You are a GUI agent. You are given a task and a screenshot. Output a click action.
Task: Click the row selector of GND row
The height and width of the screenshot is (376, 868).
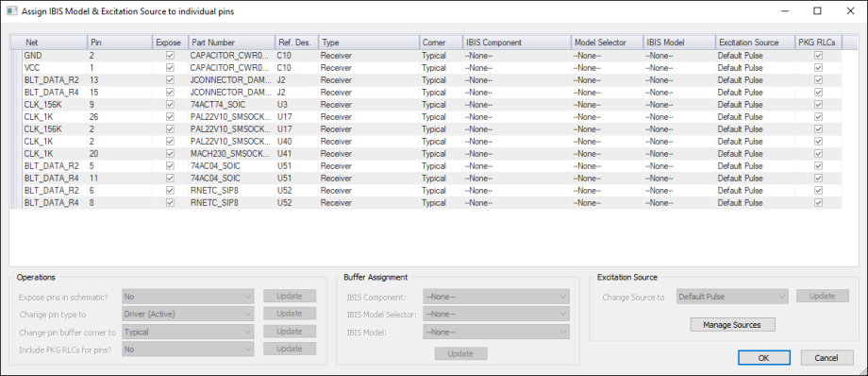(x=16, y=56)
